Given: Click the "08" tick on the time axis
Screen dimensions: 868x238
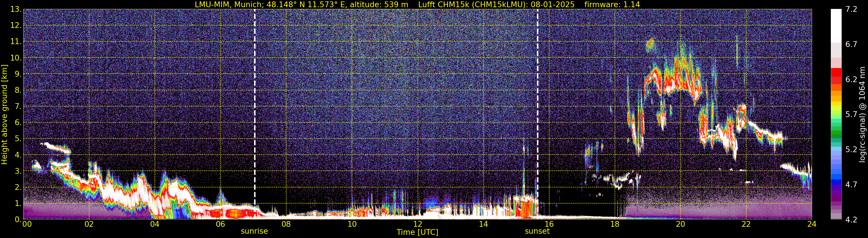Looking at the screenshot, I should click(286, 224).
